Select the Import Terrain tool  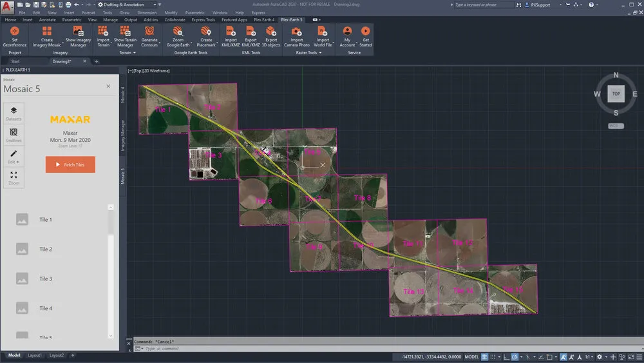click(x=103, y=37)
